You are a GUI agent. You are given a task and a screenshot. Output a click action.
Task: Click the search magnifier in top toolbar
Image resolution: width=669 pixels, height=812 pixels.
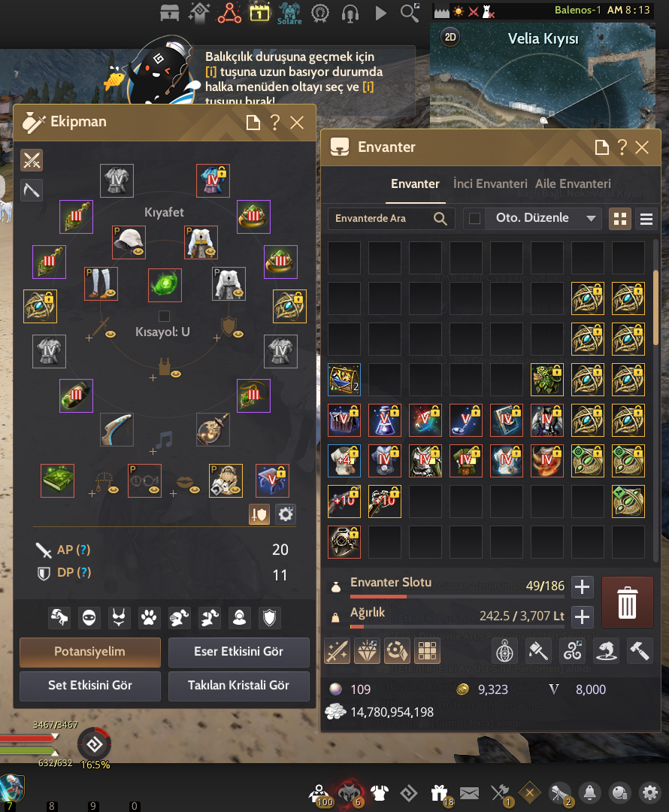coord(410,13)
